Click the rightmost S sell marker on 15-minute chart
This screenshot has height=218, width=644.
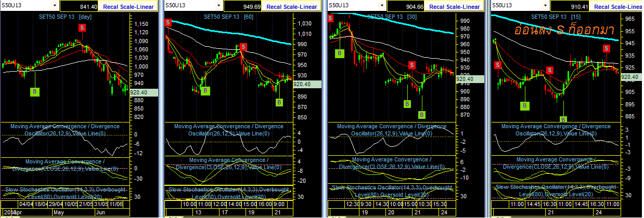[x=607, y=48]
